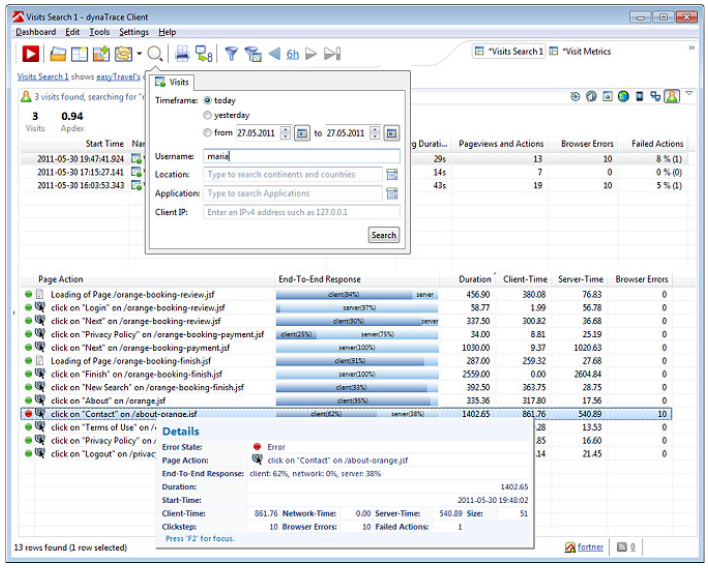Open the calendar picker for the end date
The width and height of the screenshot is (708, 568).
coord(391,133)
